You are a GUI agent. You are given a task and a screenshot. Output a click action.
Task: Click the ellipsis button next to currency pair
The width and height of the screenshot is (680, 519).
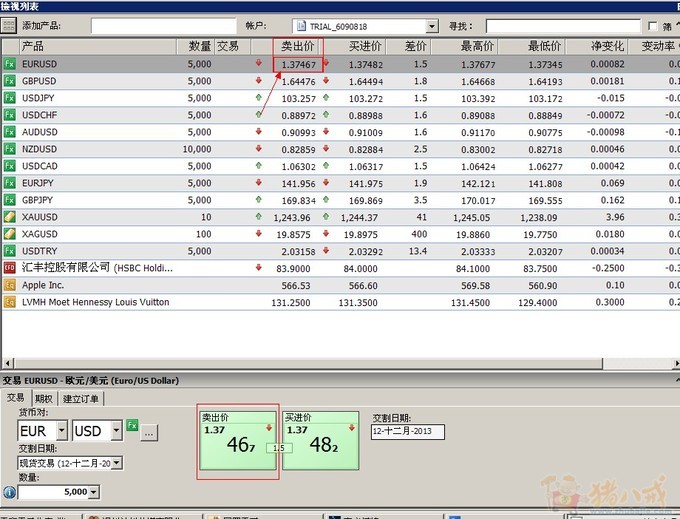149,433
